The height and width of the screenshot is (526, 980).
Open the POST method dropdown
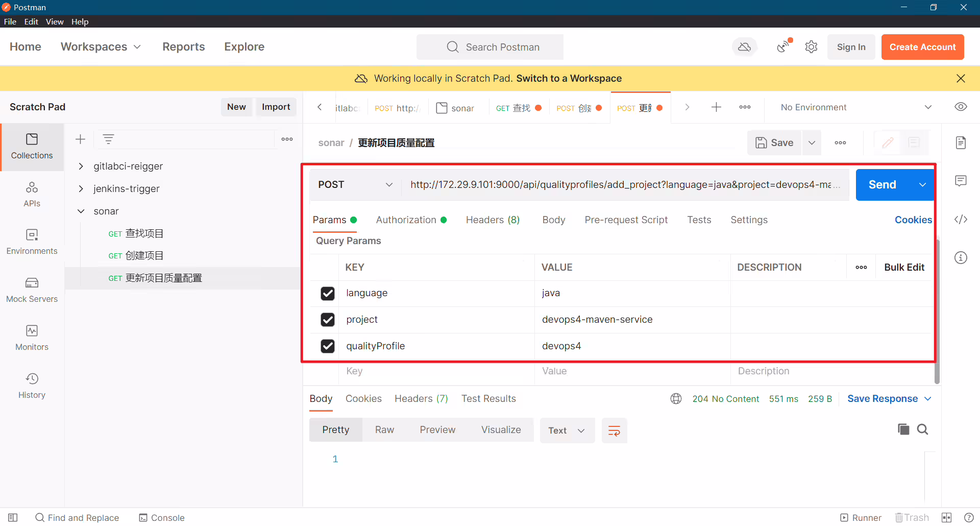click(356, 185)
